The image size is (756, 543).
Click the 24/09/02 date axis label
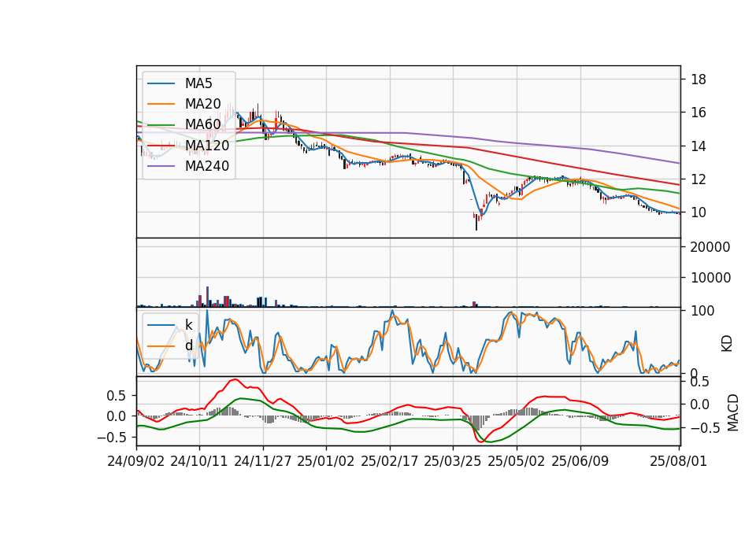[x=136, y=461]
